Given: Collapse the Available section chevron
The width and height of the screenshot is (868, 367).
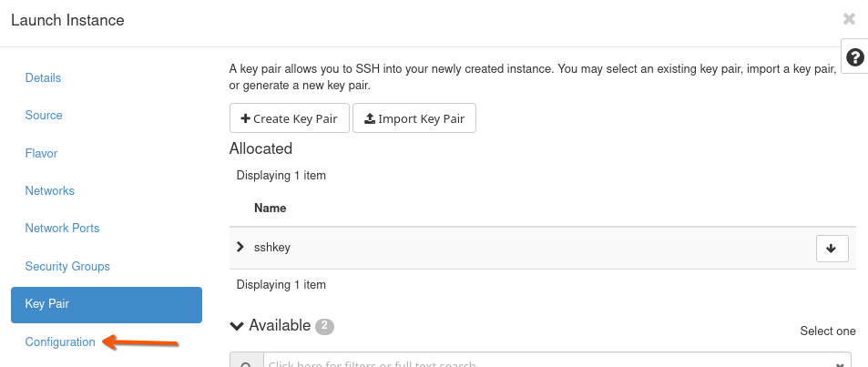Looking at the screenshot, I should point(237,326).
